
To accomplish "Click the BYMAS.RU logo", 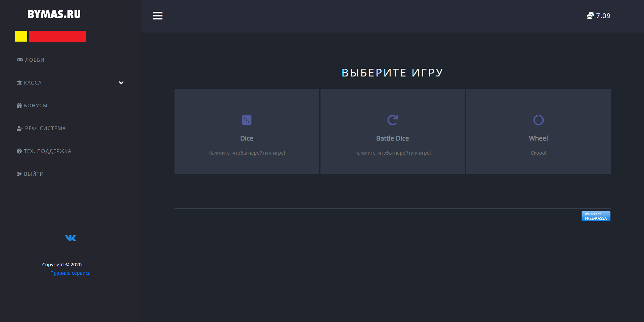I will [x=54, y=14].
